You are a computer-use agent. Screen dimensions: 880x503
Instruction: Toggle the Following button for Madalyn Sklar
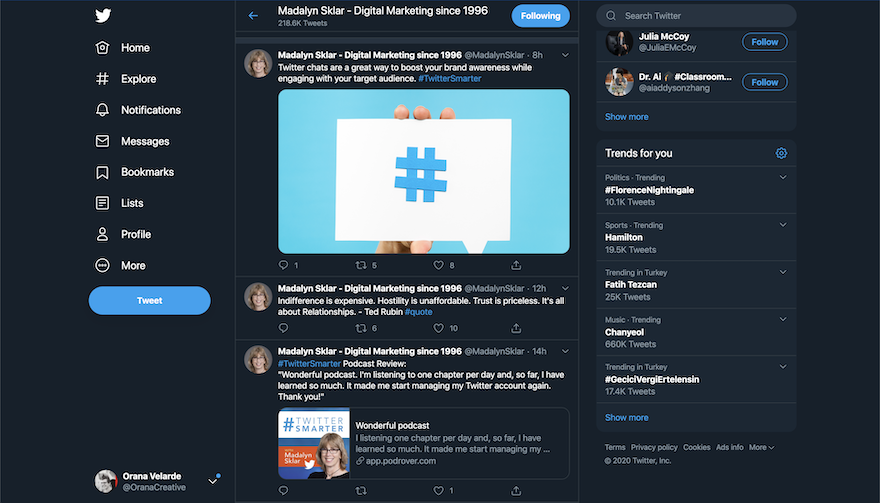pos(540,16)
